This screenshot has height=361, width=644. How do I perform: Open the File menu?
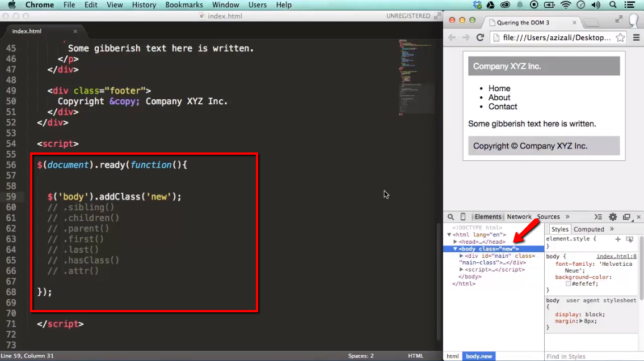[x=69, y=5]
